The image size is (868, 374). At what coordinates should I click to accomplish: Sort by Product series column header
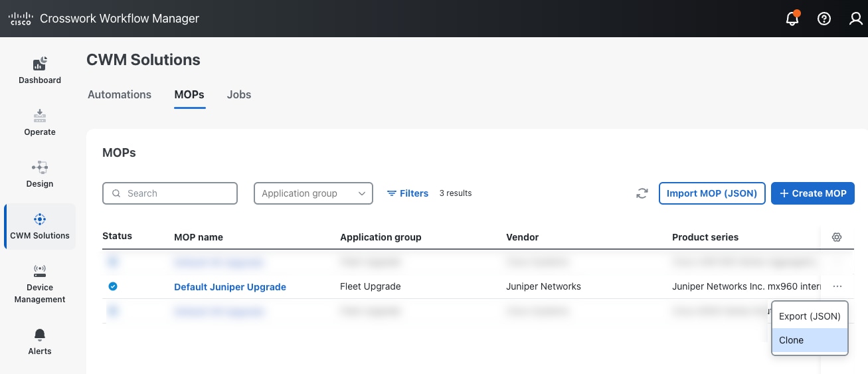coord(705,237)
